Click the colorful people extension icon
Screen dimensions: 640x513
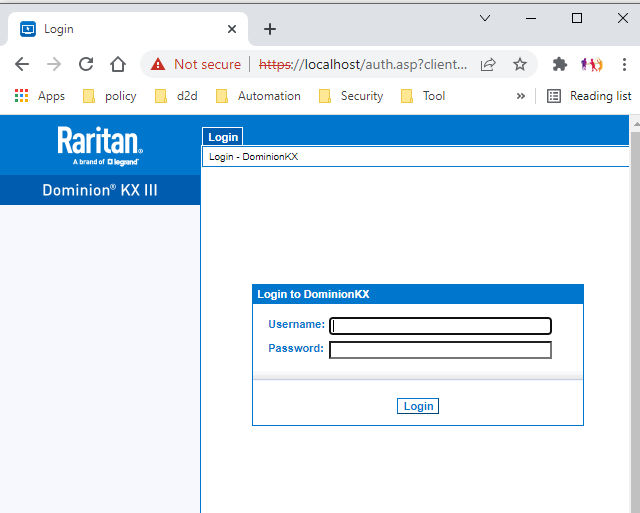[x=591, y=64]
